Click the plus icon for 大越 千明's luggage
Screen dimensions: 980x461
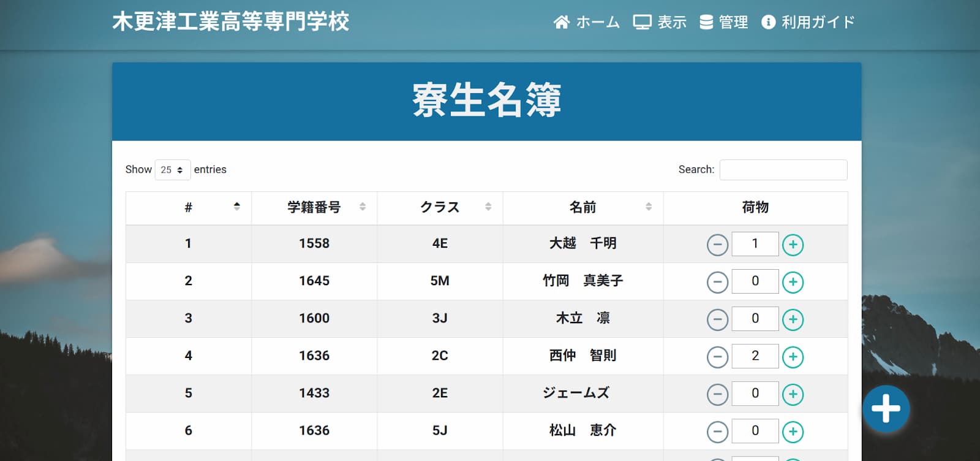click(793, 245)
